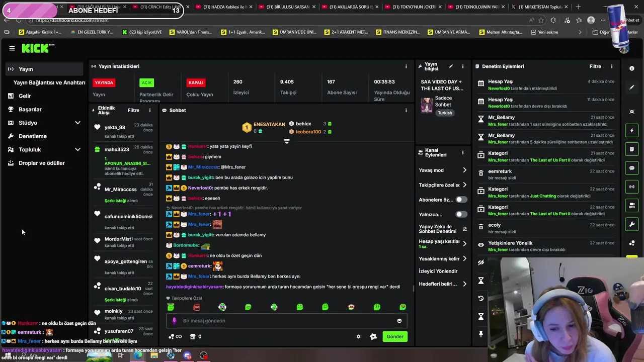Click the Bir mesaj gönderin input field

pyautogui.click(x=287, y=321)
